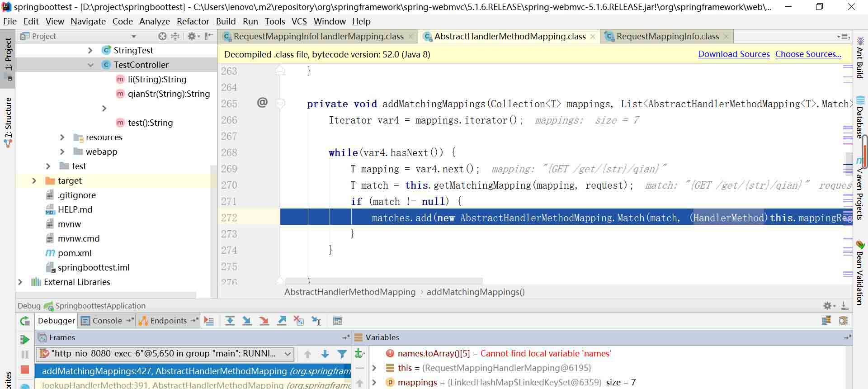The width and height of the screenshot is (868, 389).
Task: Expand the 'this' variable in Variables
Action: click(x=374, y=368)
